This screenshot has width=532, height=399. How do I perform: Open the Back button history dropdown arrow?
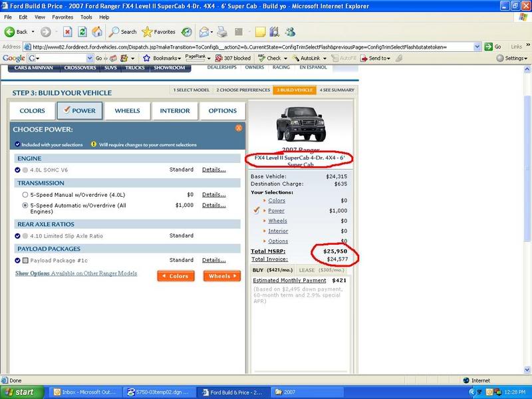[33, 32]
